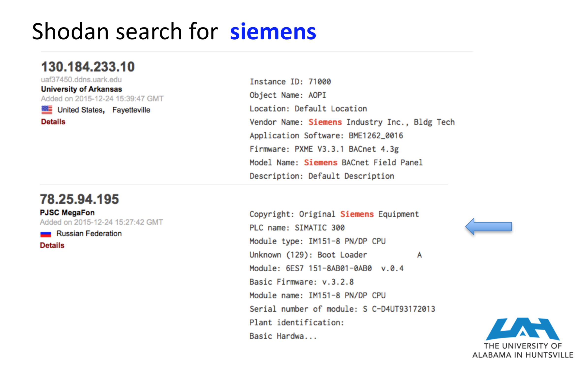Click the blue siemens title word
Screen dimensions: 588x378
click(x=273, y=31)
